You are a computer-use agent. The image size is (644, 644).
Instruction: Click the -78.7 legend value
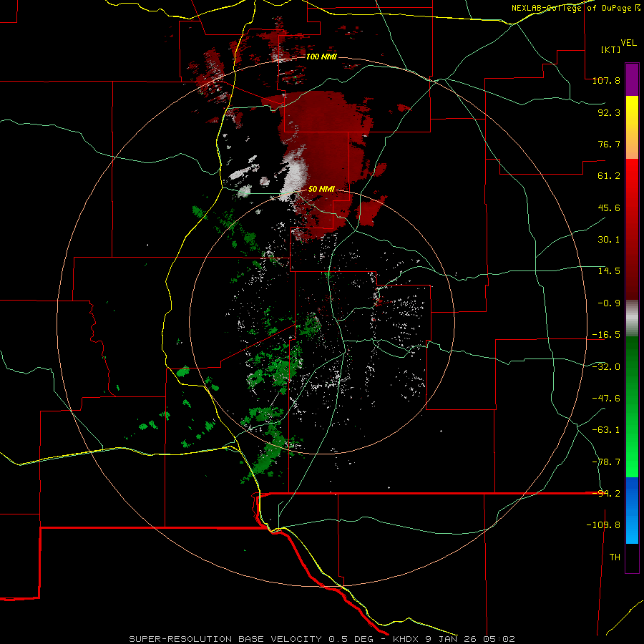coord(606,462)
